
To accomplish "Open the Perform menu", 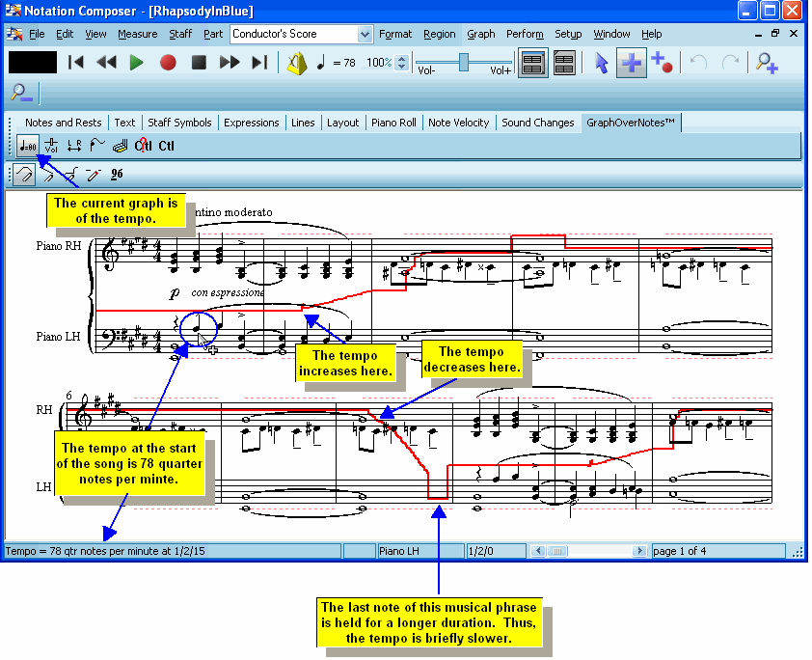I will (525, 34).
